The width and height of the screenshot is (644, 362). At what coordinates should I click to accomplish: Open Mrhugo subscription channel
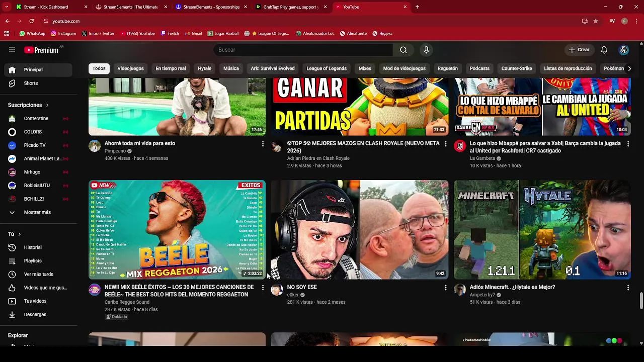point(39,172)
